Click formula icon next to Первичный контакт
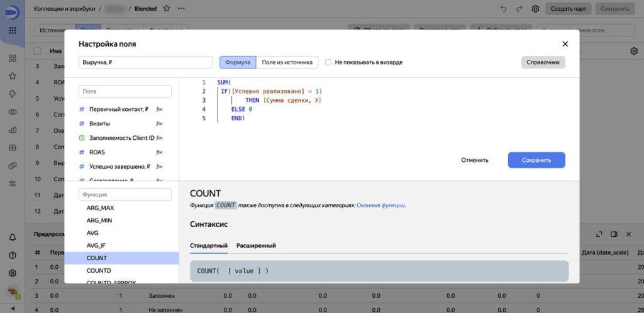Image resolution: width=644 pixels, height=313 pixels. coord(159,110)
